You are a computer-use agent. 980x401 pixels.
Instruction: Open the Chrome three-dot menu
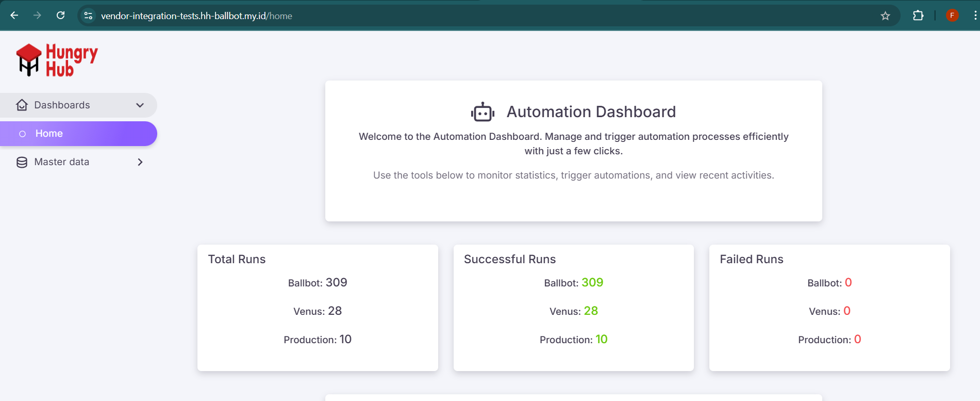click(x=975, y=15)
